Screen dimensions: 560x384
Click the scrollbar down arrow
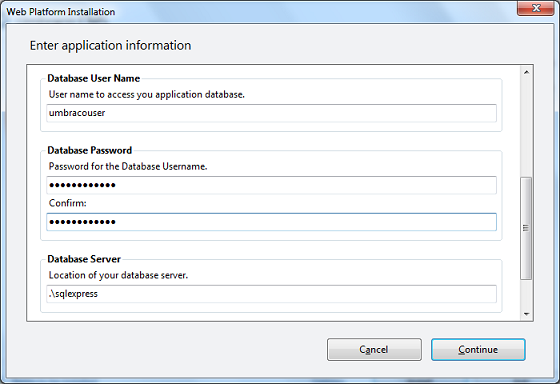pyautogui.click(x=526, y=314)
